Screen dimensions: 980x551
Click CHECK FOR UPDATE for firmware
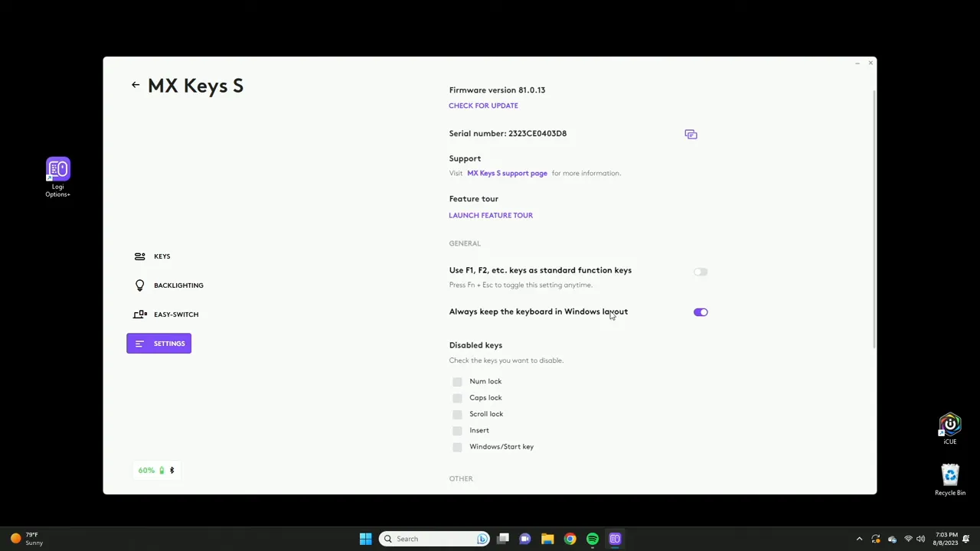tap(483, 106)
